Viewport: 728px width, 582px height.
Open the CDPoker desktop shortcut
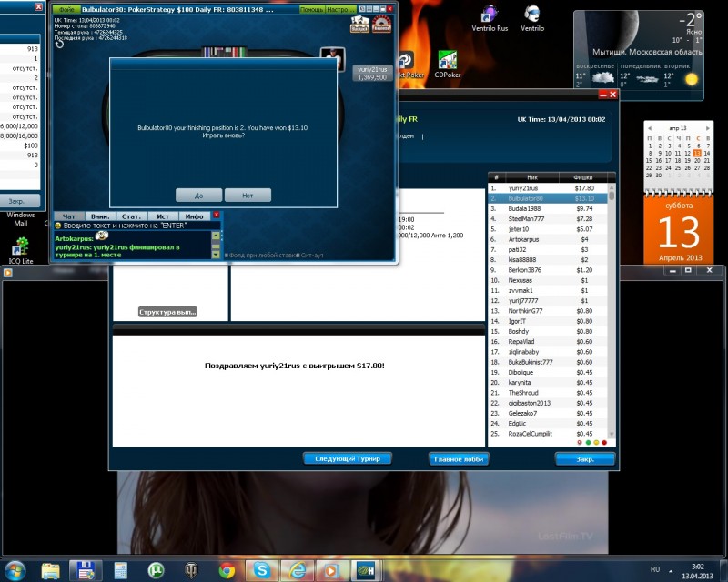click(447, 62)
